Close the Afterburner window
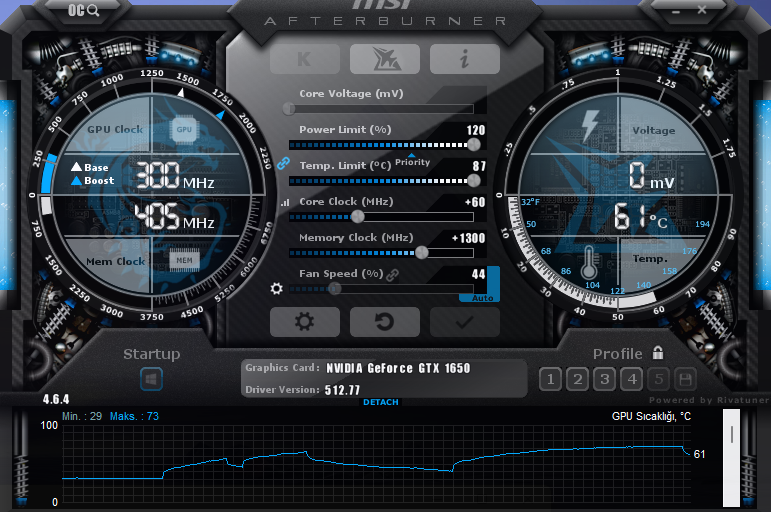771x512 pixels. 702,9
